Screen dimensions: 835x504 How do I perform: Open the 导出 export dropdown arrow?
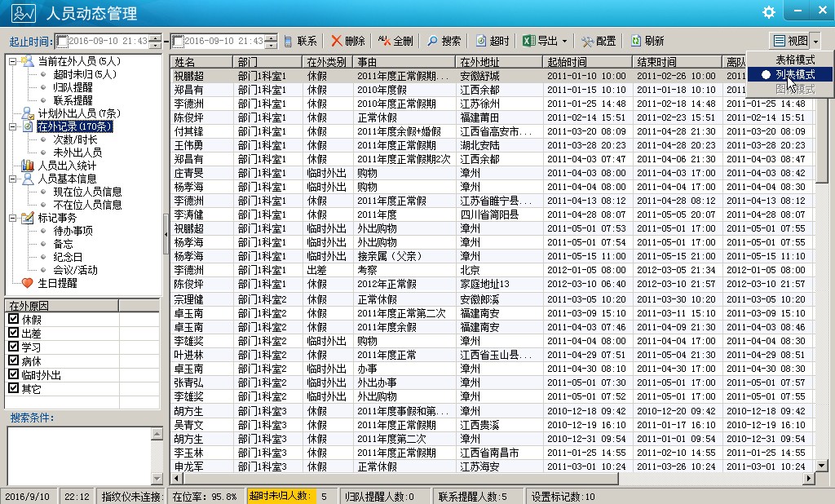tap(564, 41)
